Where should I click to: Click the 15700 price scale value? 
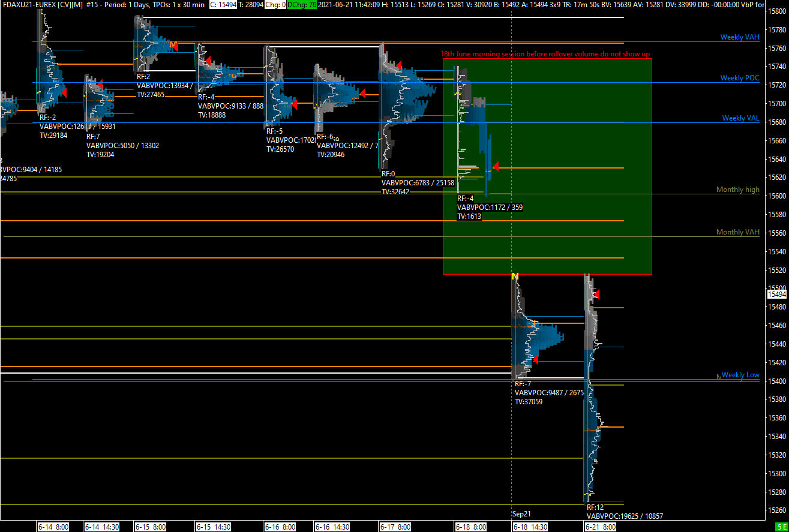(x=777, y=103)
